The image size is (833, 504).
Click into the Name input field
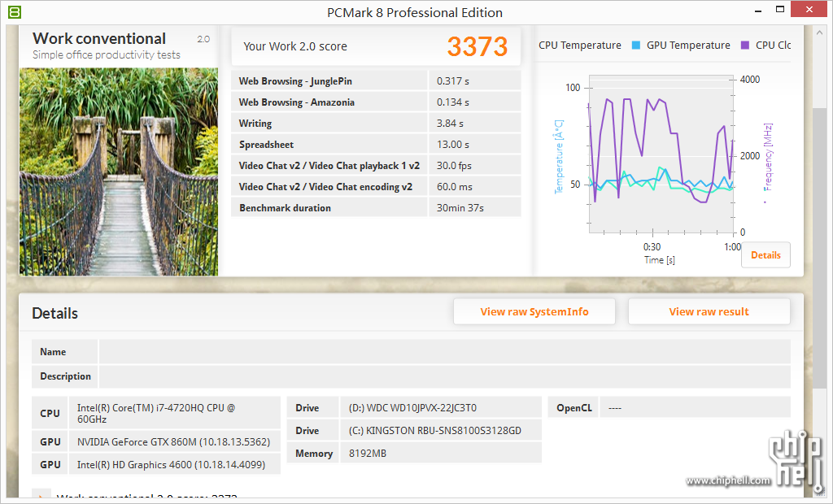click(445, 351)
